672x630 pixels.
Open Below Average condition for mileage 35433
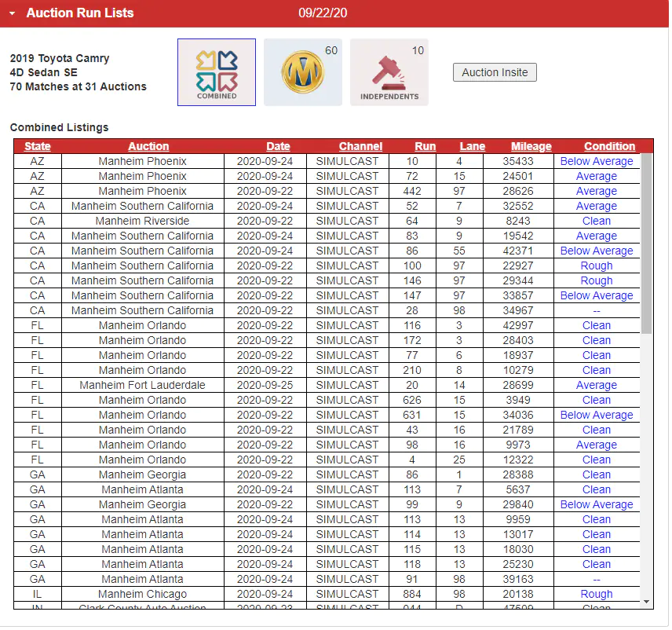coord(598,162)
